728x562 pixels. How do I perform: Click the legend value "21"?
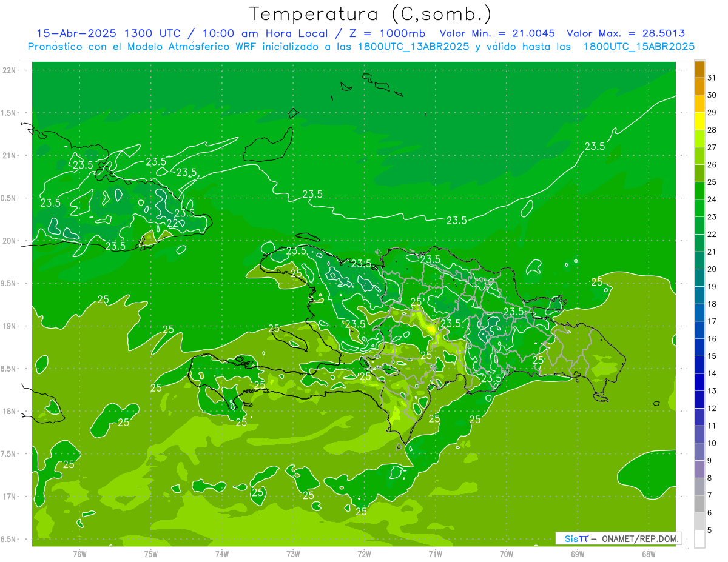coord(712,252)
